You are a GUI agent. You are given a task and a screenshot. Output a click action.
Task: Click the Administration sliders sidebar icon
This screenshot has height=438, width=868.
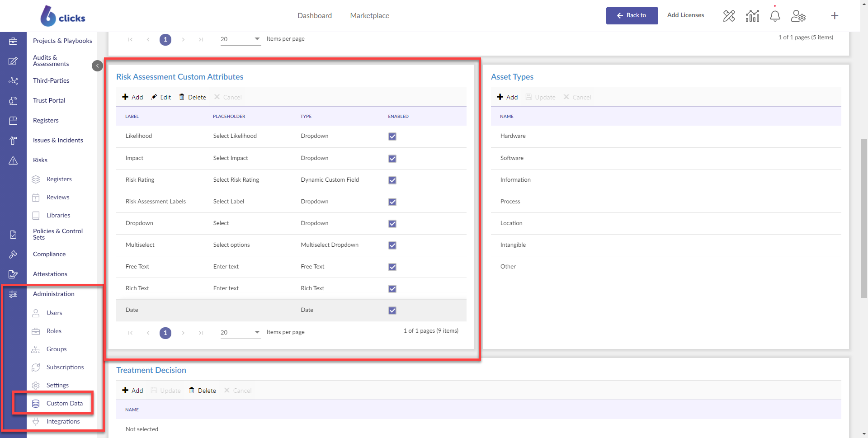coord(13,294)
